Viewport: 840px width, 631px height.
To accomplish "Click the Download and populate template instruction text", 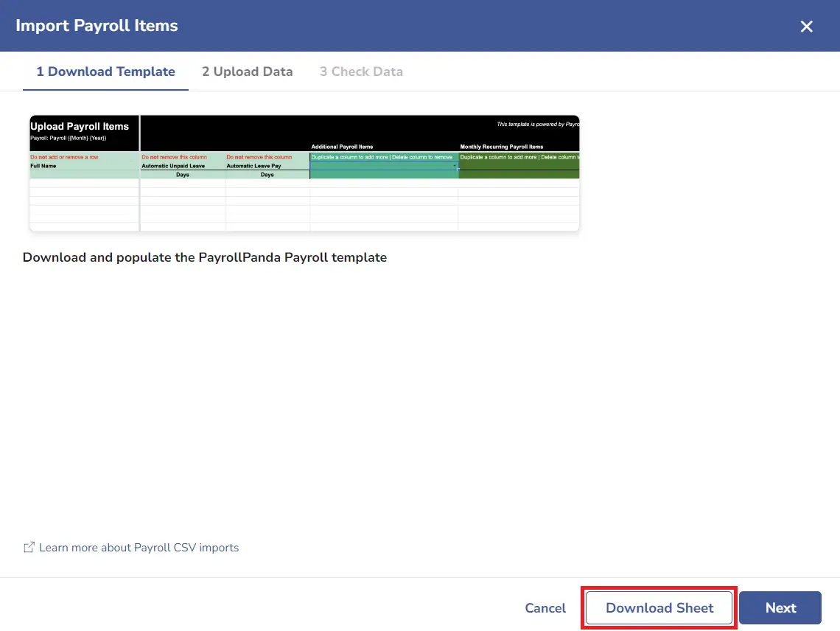I will (x=205, y=257).
